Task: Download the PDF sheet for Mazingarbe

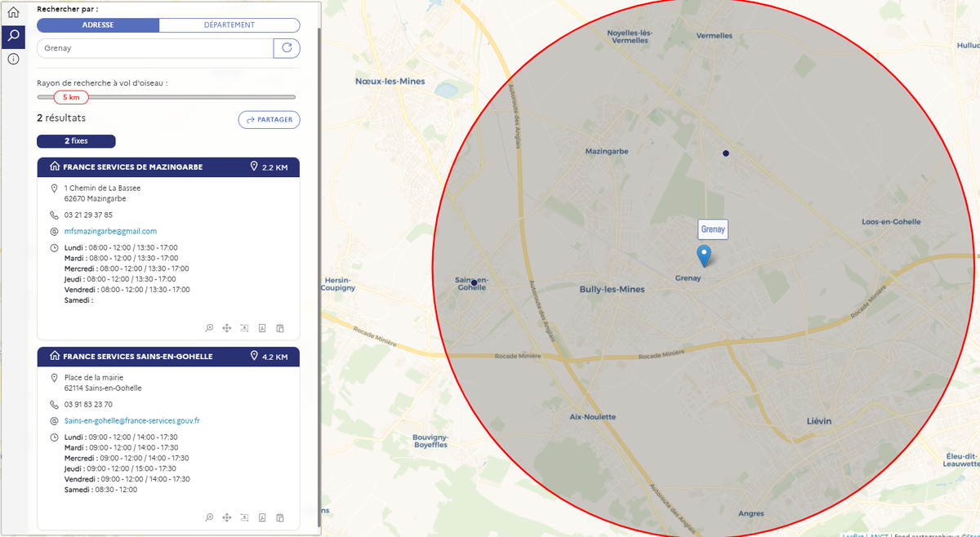Action: click(x=262, y=328)
